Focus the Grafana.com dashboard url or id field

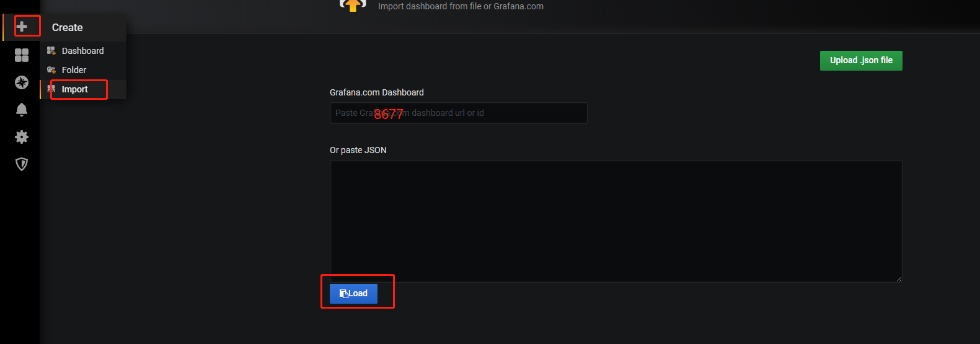(458, 113)
